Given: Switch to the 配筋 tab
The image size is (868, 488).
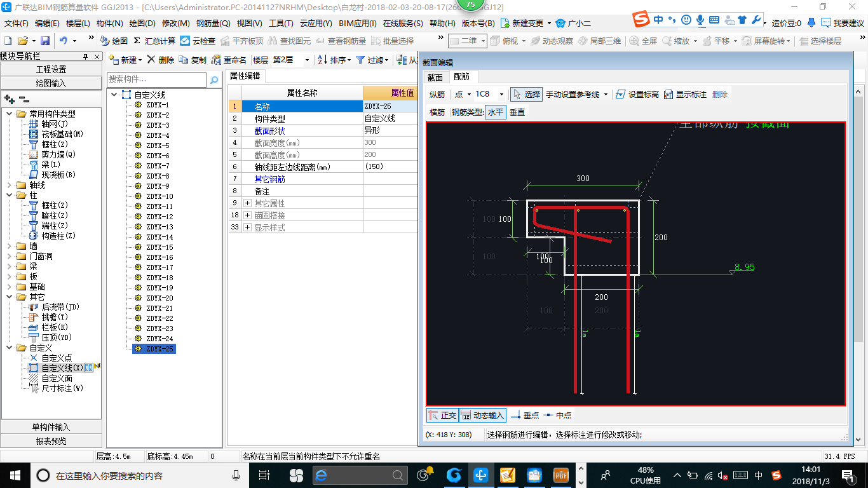Looking at the screenshot, I should [461, 77].
